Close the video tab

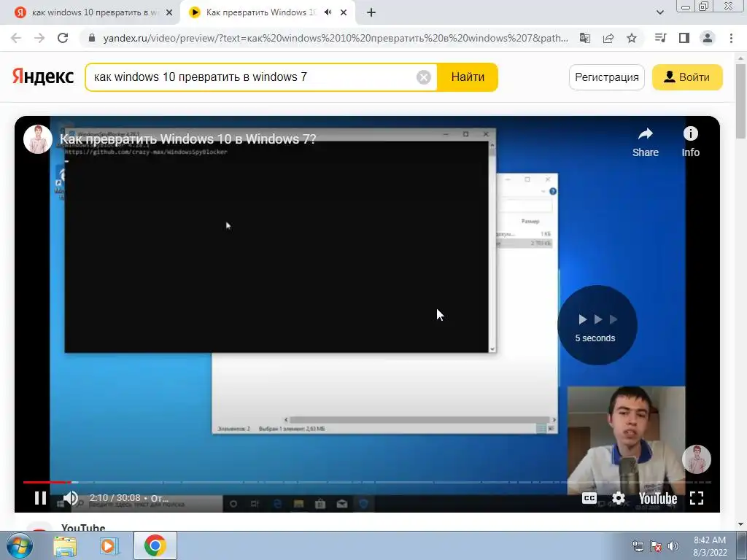pos(344,13)
